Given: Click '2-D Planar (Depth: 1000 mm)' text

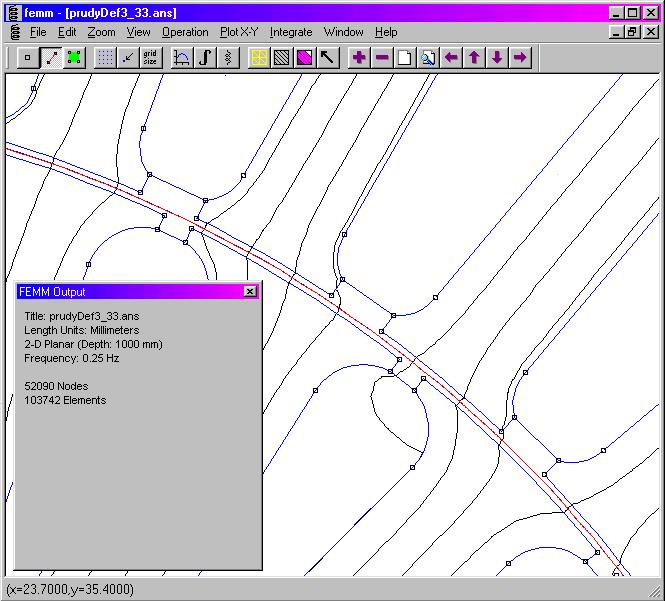Looking at the screenshot, I should 93,344.
